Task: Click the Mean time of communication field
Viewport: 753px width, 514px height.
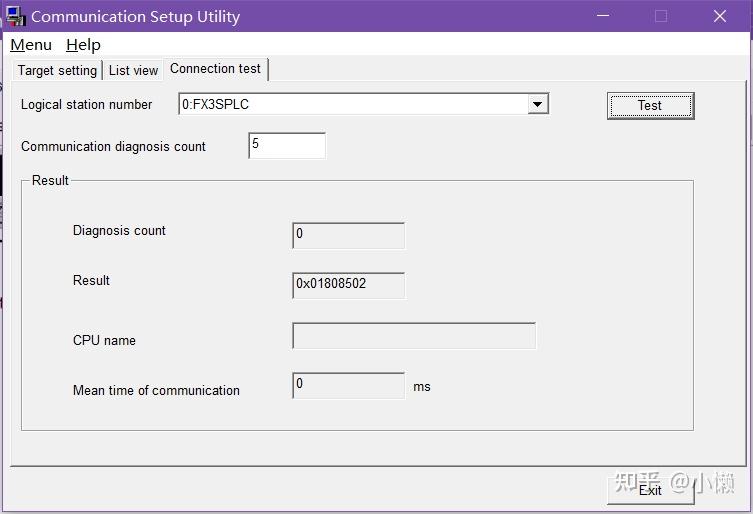Action: pyautogui.click(x=348, y=385)
